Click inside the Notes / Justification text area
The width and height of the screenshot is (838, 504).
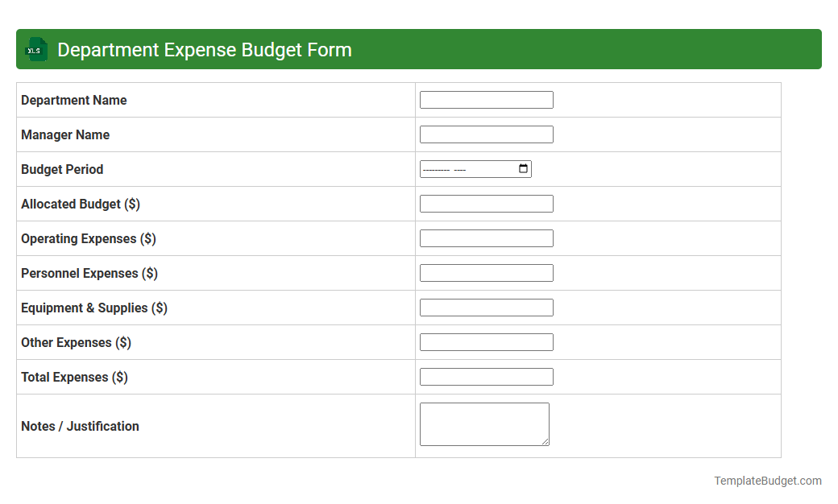[483, 422]
